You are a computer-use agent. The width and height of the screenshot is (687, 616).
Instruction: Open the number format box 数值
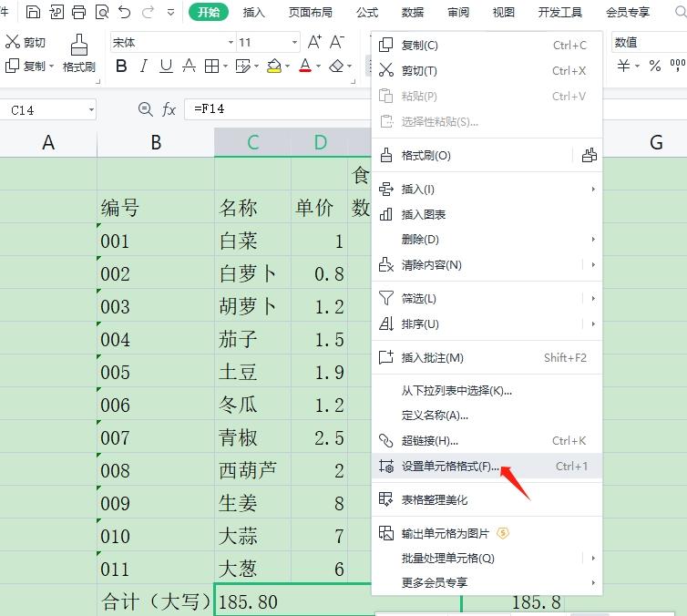click(649, 43)
